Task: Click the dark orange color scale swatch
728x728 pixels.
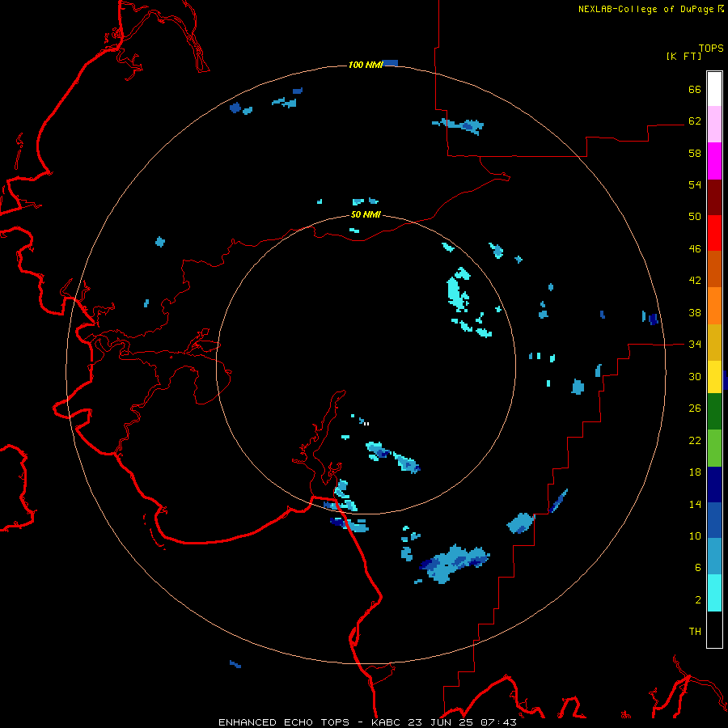Action: (714, 269)
